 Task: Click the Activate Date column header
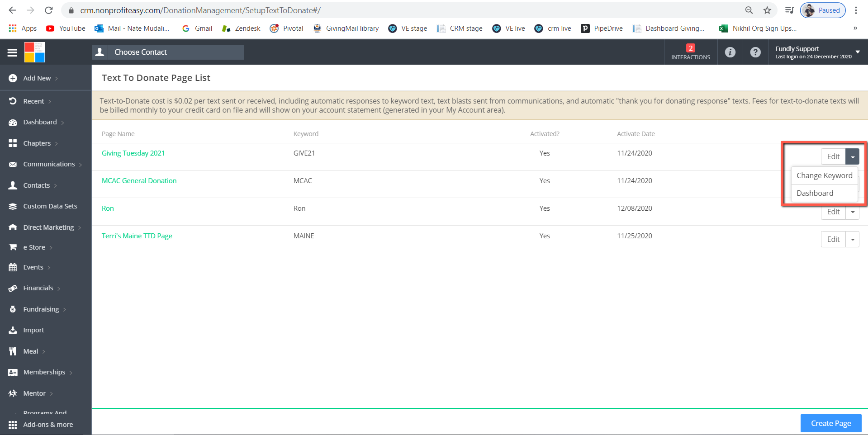[636, 134]
